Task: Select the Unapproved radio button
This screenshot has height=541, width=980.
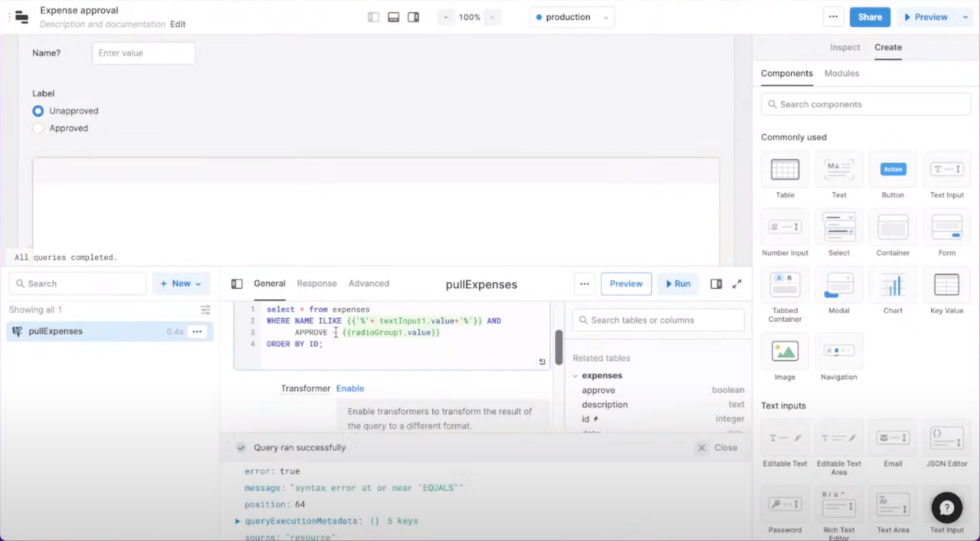Action: [38, 111]
